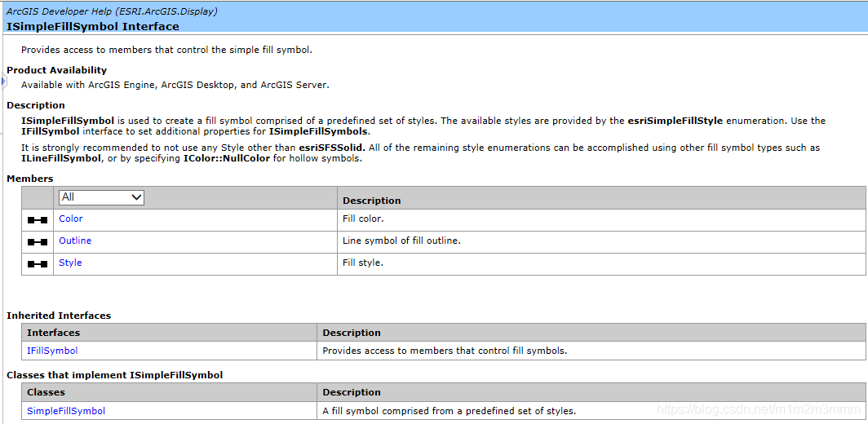Open the All members filter dropdown
This screenshot has height=424, width=868.
(x=101, y=197)
